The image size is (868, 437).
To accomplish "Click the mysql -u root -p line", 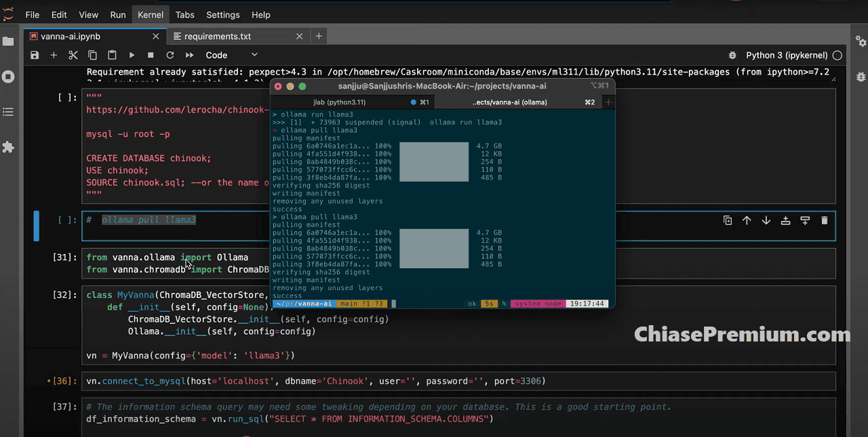I will (128, 134).
